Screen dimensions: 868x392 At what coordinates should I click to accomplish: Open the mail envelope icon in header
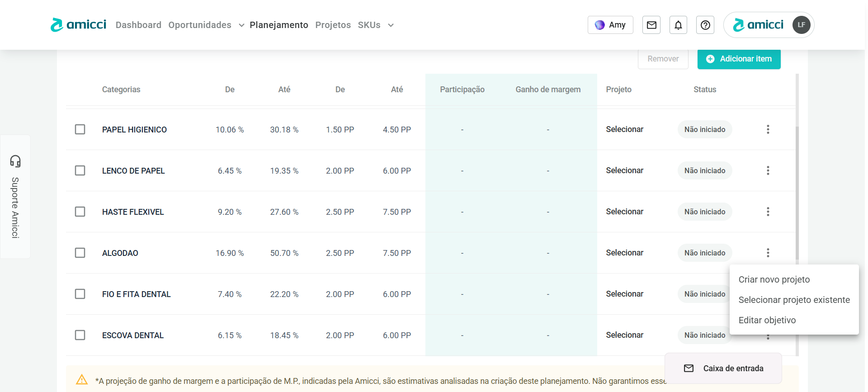(x=651, y=25)
